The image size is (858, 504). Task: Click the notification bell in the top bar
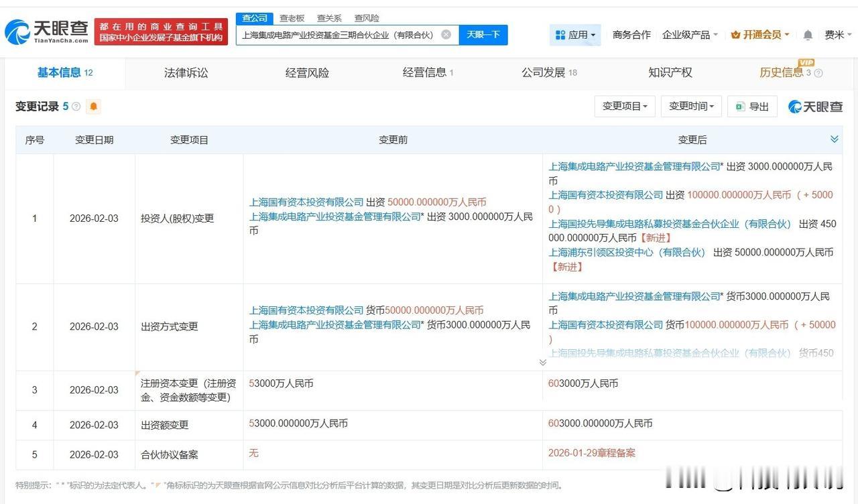point(808,34)
